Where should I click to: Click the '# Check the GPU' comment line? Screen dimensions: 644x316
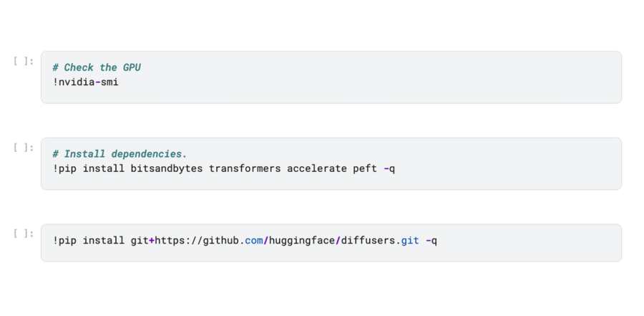pyautogui.click(x=97, y=67)
